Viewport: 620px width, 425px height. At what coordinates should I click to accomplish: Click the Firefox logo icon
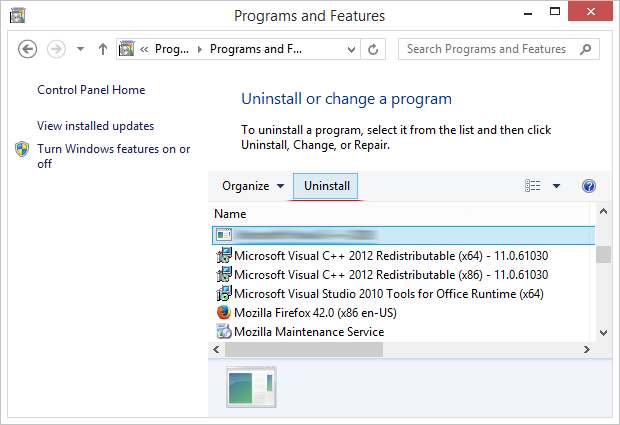point(224,312)
